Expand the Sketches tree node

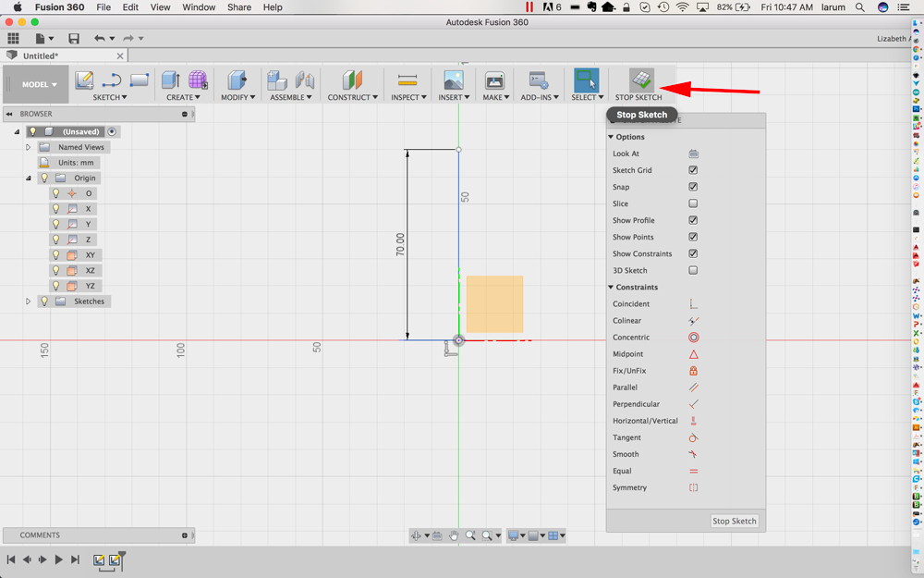(28, 301)
